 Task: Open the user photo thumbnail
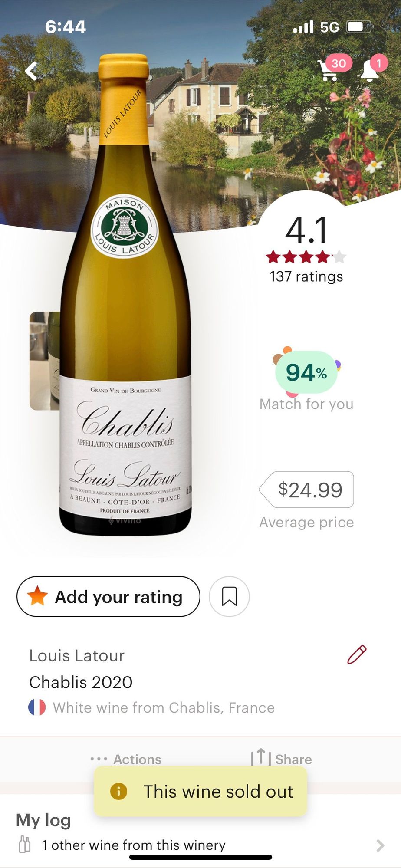44,360
